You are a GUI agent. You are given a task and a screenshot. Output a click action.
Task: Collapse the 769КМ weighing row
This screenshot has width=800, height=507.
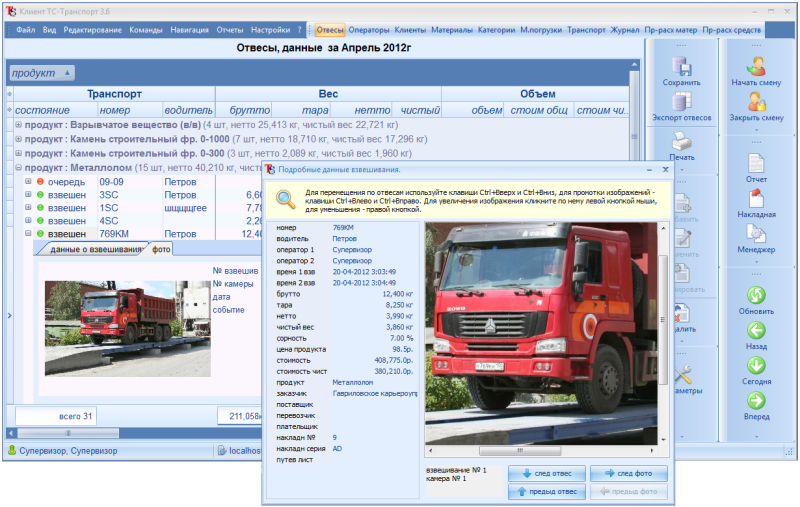click(x=29, y=233)
